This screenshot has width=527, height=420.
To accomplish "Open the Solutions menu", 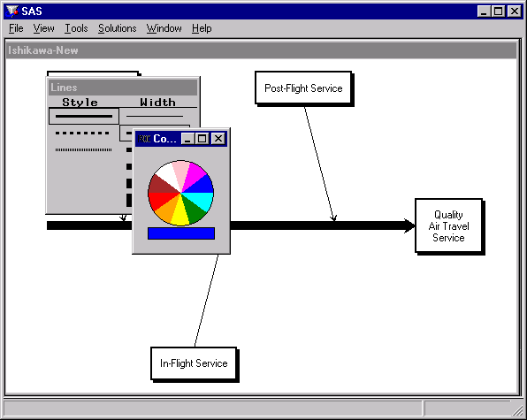I will 118,28.
